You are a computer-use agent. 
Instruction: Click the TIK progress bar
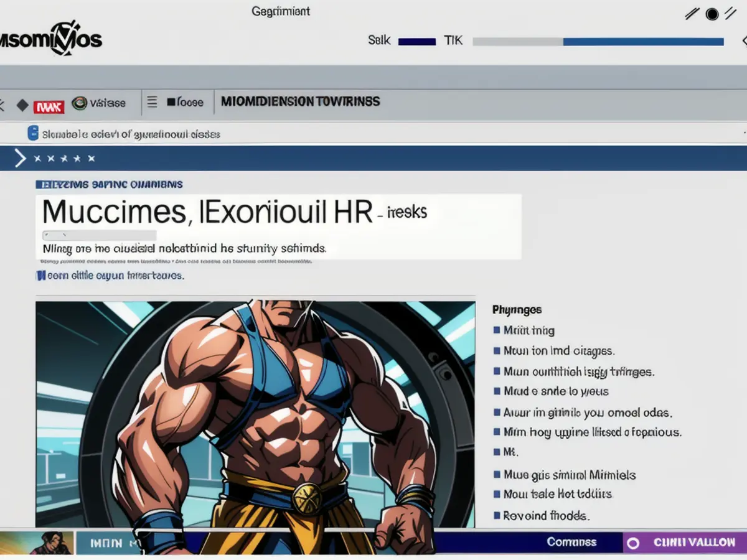[598, 42]
